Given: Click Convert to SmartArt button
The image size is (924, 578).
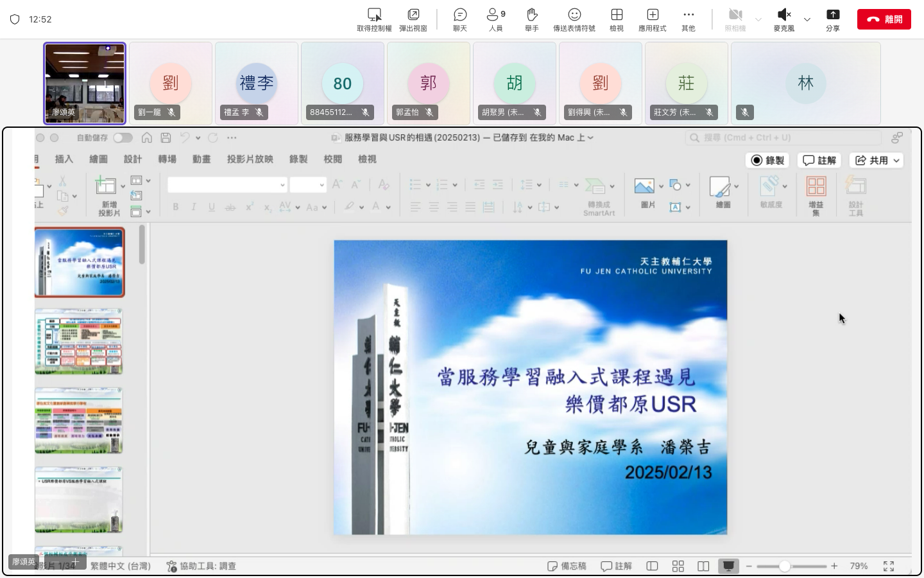Looking at the screenshot, I should (x=599, y=197).
